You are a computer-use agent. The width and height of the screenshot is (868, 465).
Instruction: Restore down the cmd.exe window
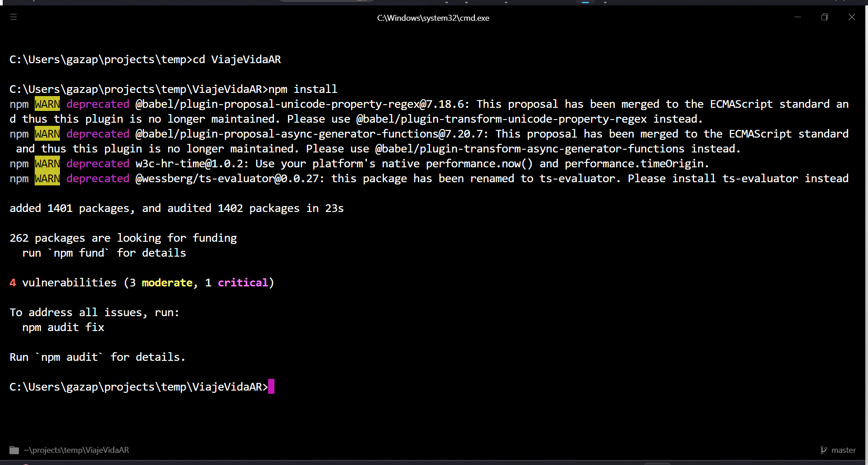[x=825, y=17]
